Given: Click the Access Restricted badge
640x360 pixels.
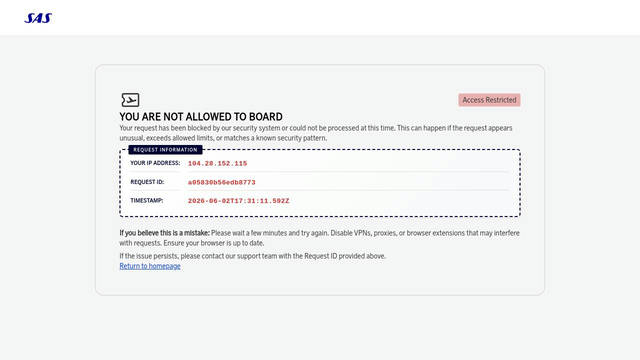Looking at the screenshot, I should (x=489, y=100).
